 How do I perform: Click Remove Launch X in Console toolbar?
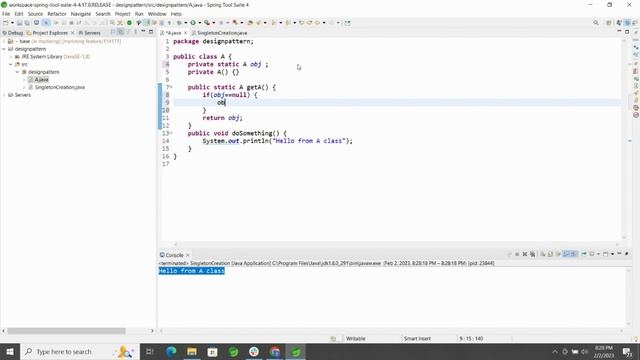(525, 254)
